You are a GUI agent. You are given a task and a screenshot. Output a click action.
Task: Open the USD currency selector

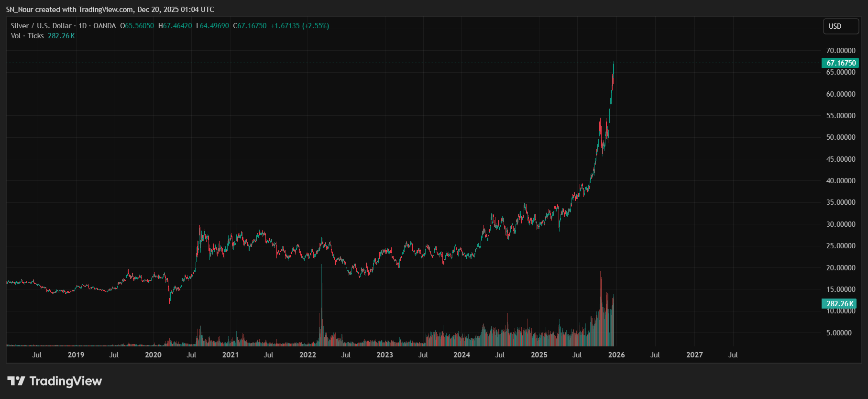point(840,26)
